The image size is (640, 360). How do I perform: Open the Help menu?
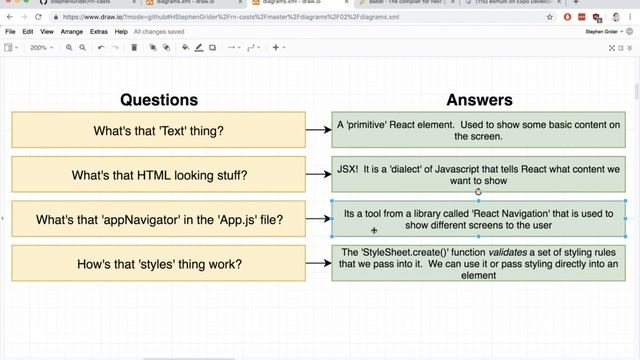[x=121, y=31]
